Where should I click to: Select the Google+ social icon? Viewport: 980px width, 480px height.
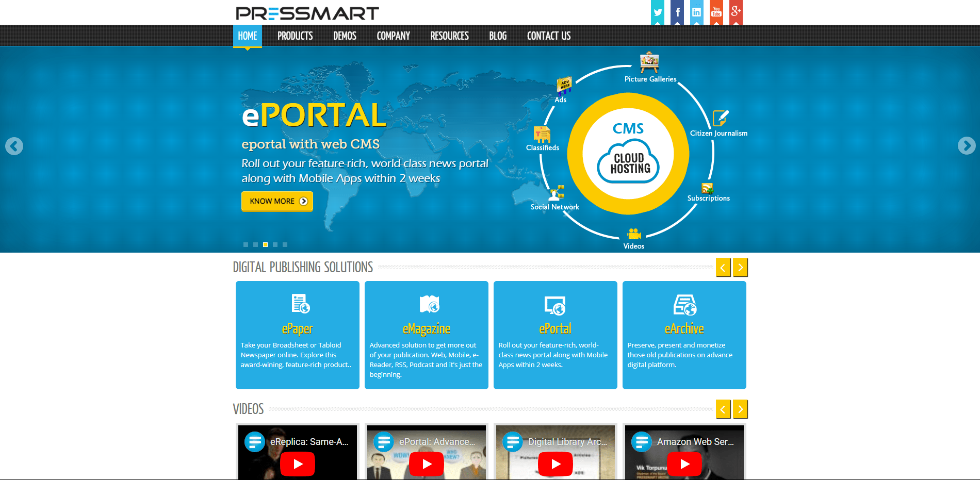736,12
